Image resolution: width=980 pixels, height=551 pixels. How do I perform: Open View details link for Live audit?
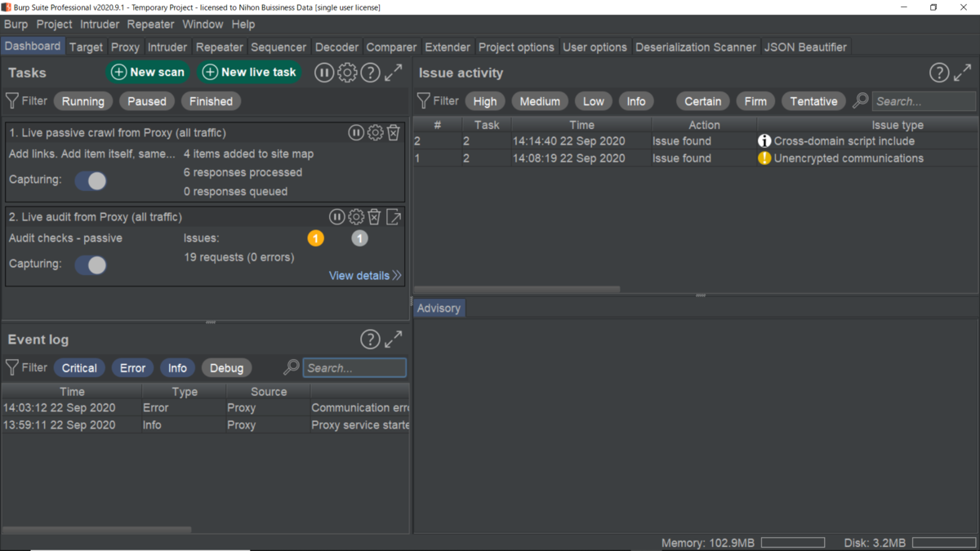365,276
